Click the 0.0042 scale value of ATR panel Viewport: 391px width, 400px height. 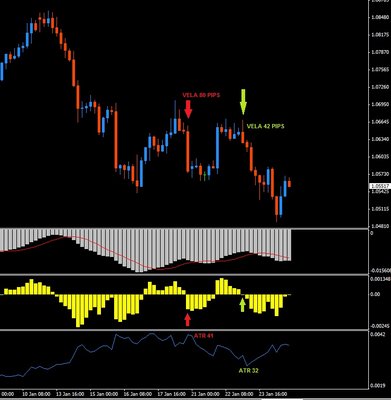click(377, 334)
